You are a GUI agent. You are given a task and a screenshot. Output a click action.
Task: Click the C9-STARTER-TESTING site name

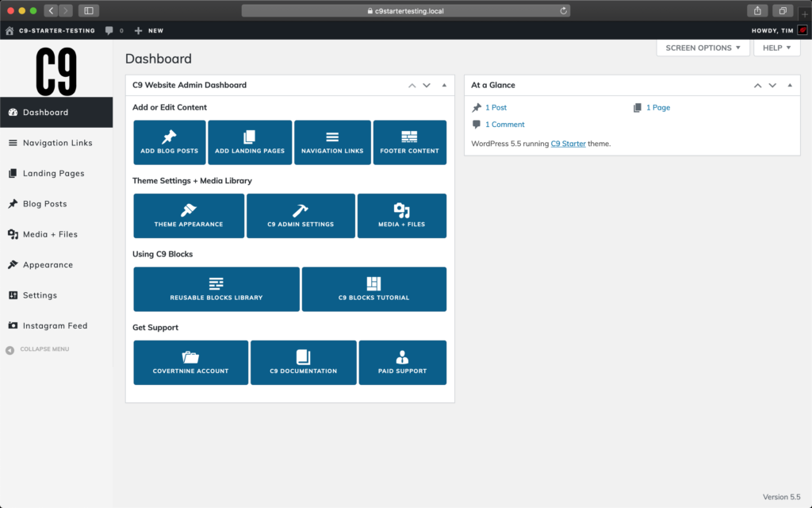tap(57, 31)
